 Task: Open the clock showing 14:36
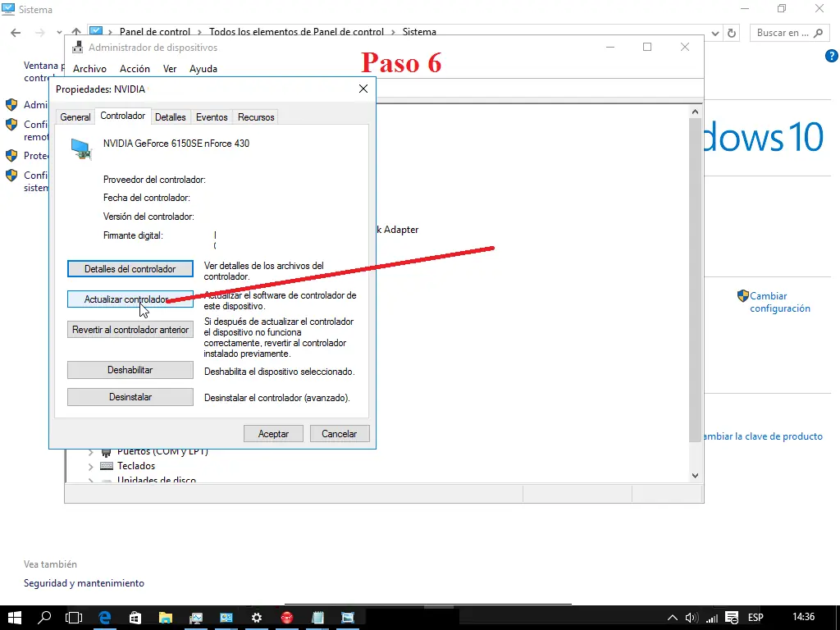click(x=803, y=617)
